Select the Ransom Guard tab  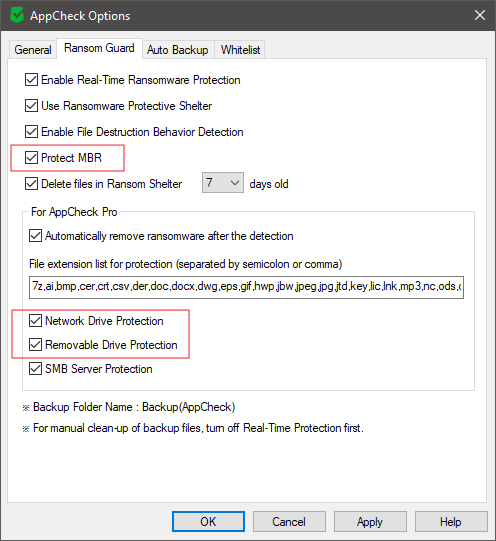coord(99,48)
